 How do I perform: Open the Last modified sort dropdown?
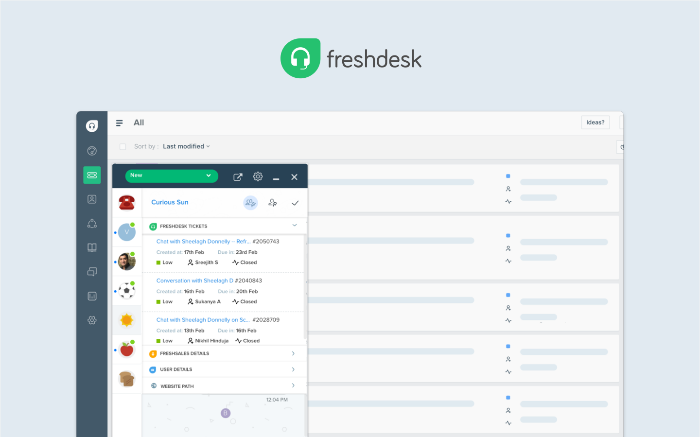coord(186,146)
